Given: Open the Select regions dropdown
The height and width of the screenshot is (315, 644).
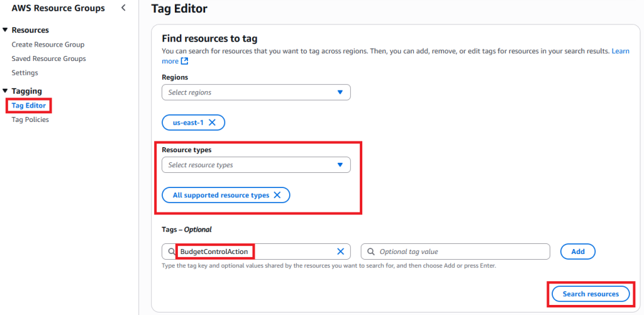Looking at the screenshot, I should [x=257, y=92].
